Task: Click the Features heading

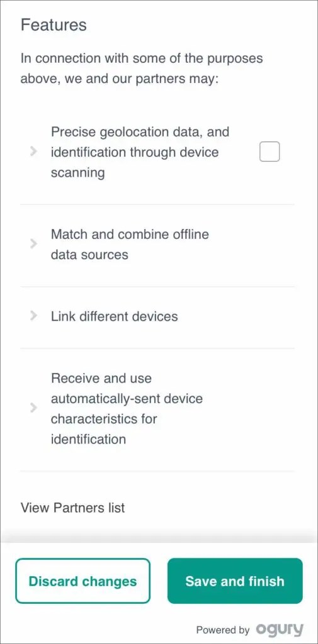Action: coord(54,25)
